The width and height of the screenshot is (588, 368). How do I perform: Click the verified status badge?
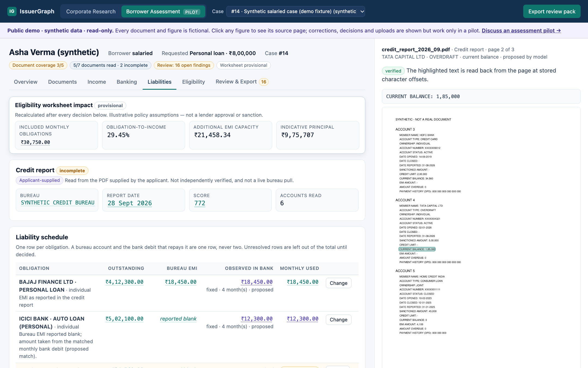click(393, 71)
